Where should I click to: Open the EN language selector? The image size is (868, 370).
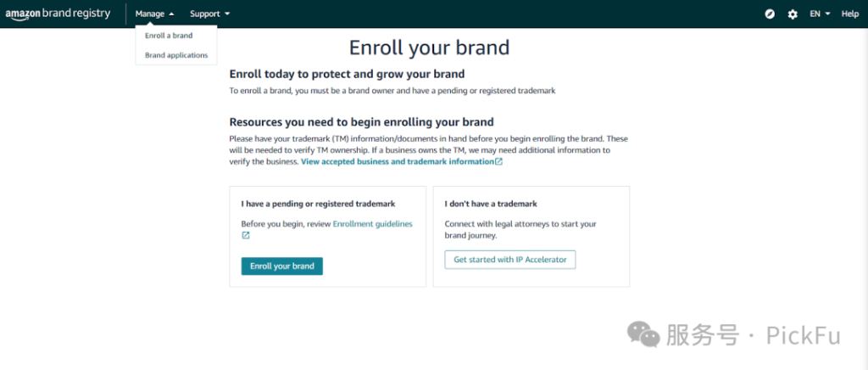[x=820, y=14]
